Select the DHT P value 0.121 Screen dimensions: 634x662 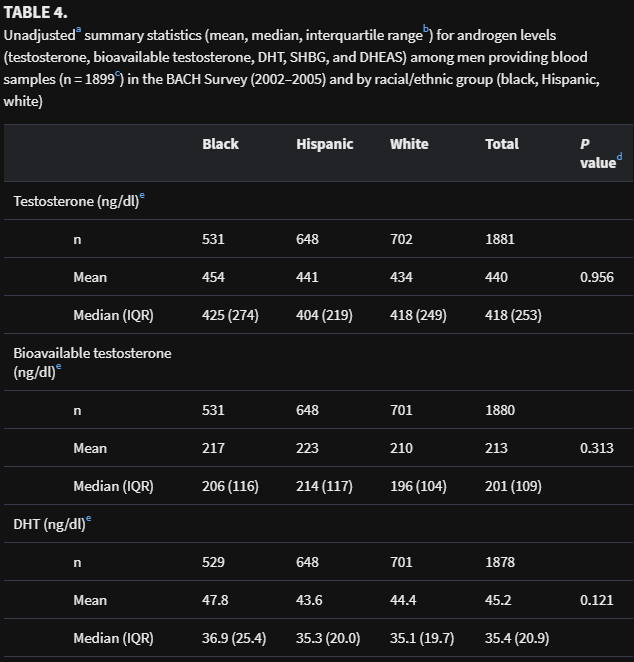597,600
